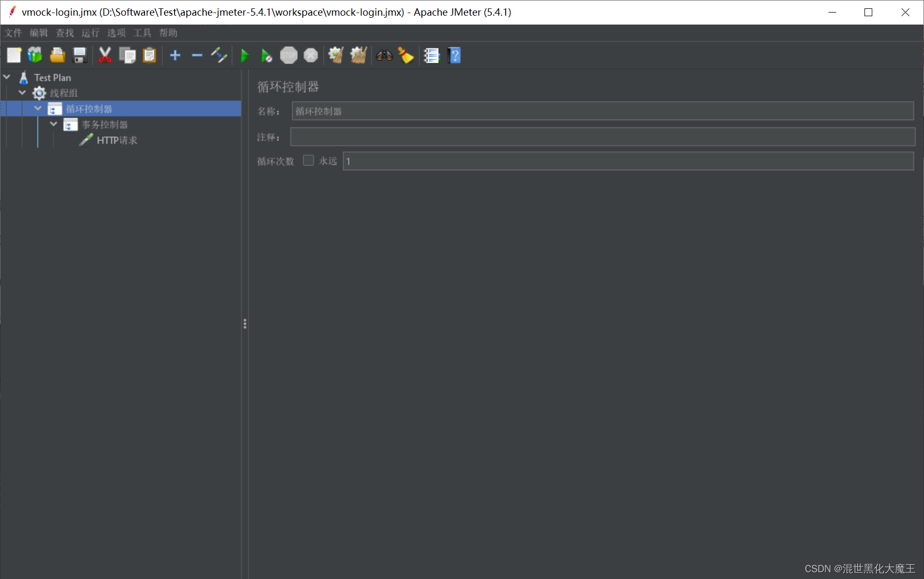
Task: Clear all results with double broom icon
Action: (x=358, y=55)
